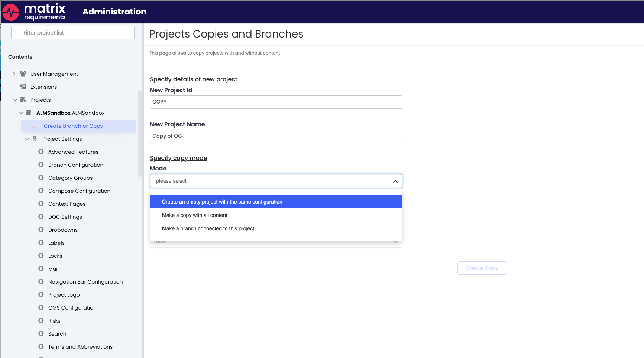Open Locks settings entry
This screenshot has width=644, height=358.
click(55, 256)
